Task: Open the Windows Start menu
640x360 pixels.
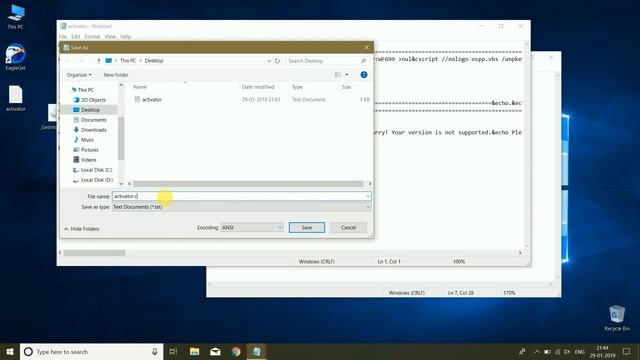Action: tap(10, 351)
